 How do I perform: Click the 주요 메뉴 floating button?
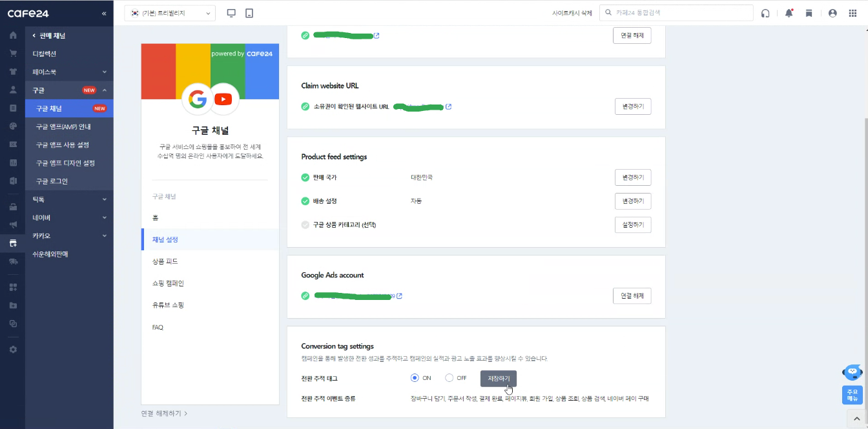[852, 395]
